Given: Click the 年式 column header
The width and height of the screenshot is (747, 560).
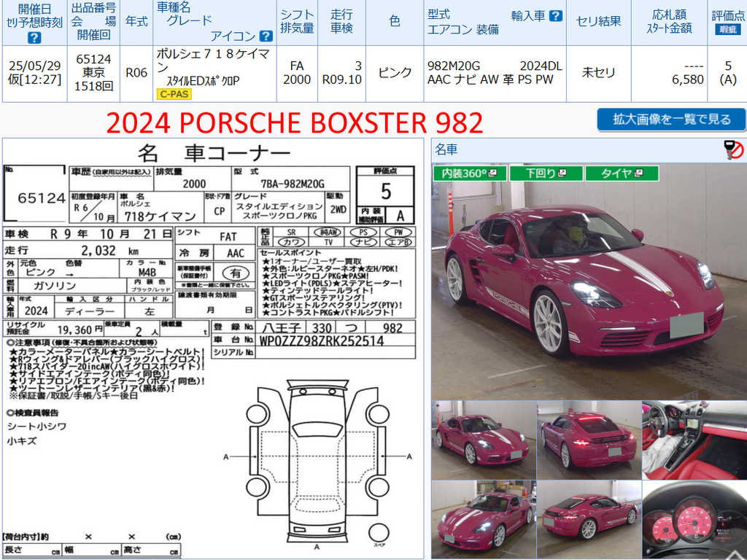Looking at the screenshot, I should point(136,23).
